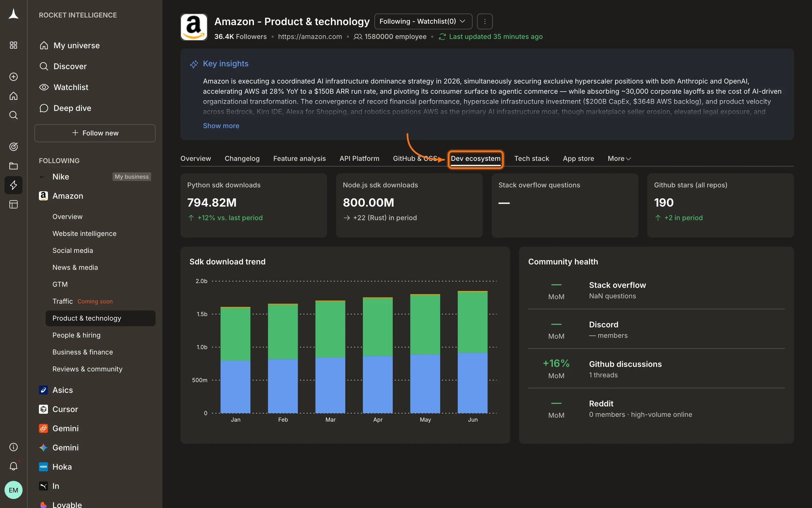Select Product & technology subsection
Image resolution: width=812 pixels, height=508 pixels.
click(x=100, y=318)
